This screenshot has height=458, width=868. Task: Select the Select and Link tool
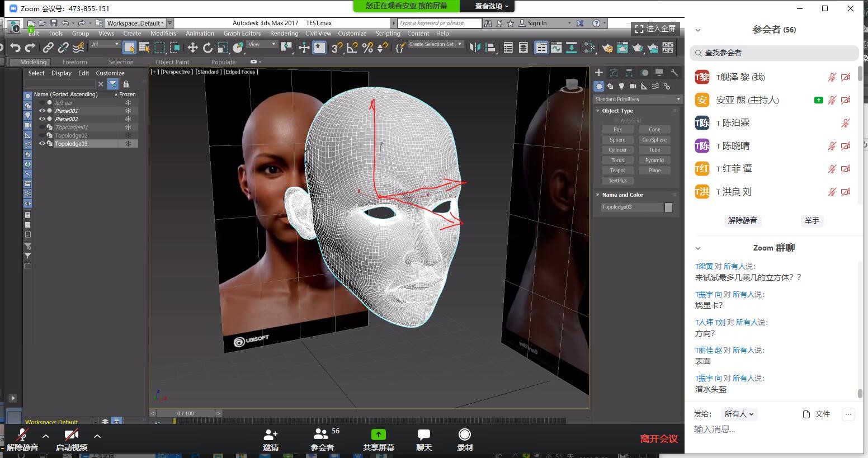tap(49, 48)
